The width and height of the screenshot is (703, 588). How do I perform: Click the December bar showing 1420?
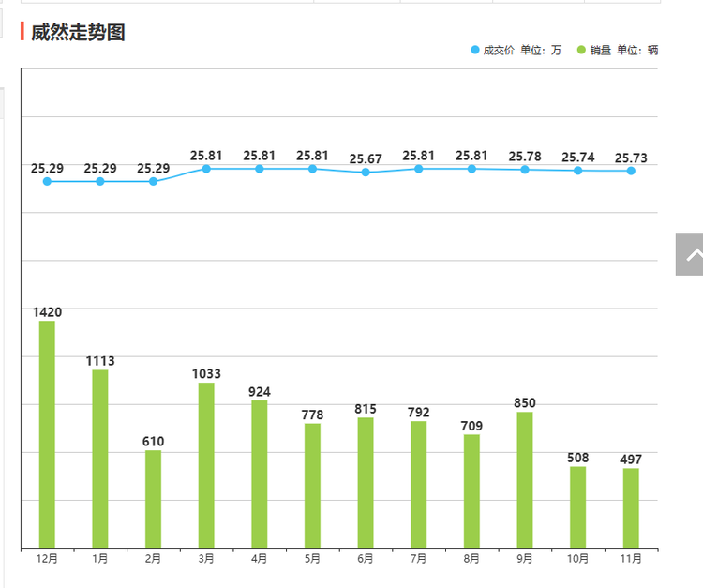point(47,433)
